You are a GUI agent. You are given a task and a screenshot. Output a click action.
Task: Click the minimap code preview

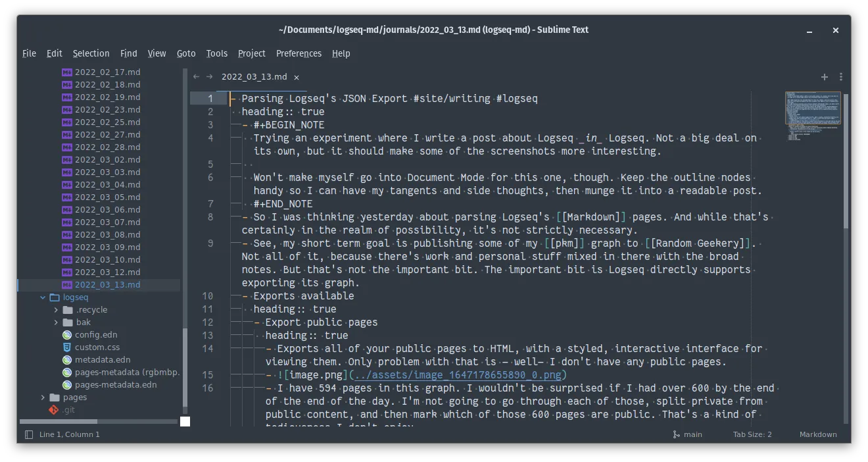point(812,109)
